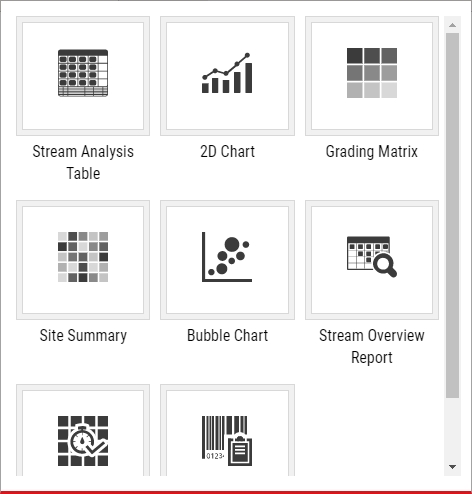472x494 pixels.
Task: Select the stopwatch grid icon tile
Action: click(x=83, y=441)
